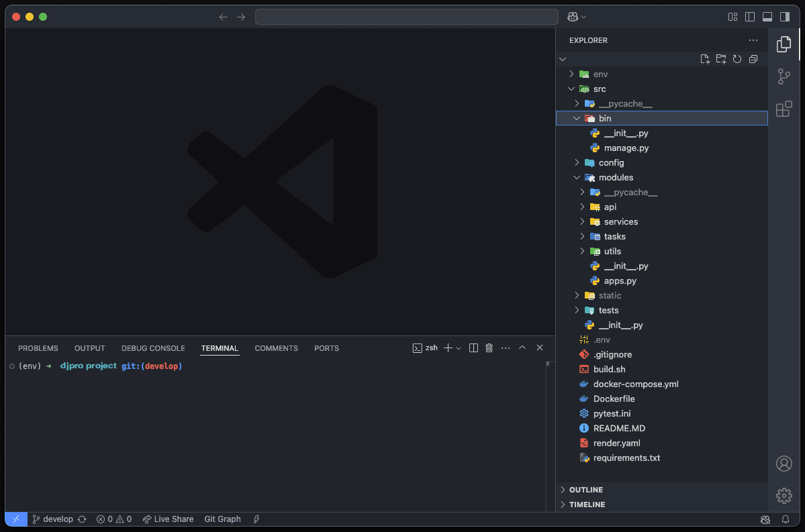Image resolution: width=805 pixels, height=532 pixels.
Task: Open the Source Control view
Action: 784,76
